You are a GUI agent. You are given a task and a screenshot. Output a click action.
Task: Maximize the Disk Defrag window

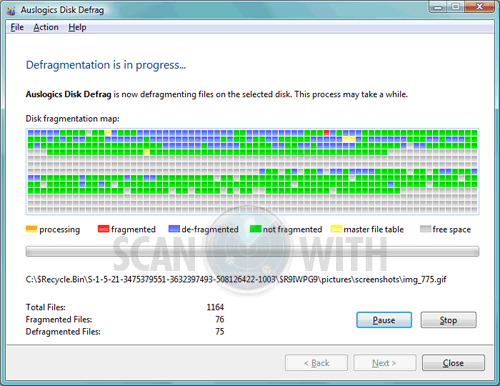point(456,7)
